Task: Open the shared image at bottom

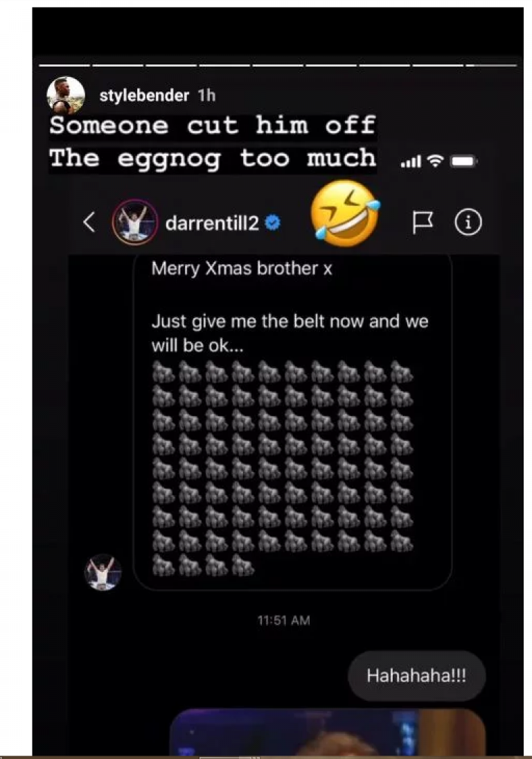Action: click(328, 732)
